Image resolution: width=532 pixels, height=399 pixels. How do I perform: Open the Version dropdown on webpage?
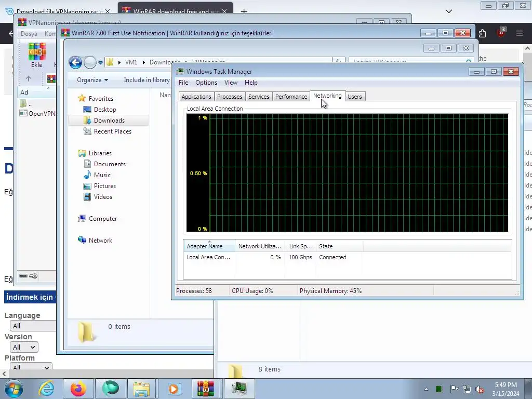24,347
